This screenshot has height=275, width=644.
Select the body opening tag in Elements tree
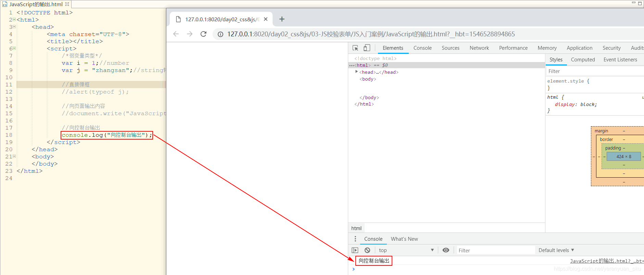tap(368, 79)
